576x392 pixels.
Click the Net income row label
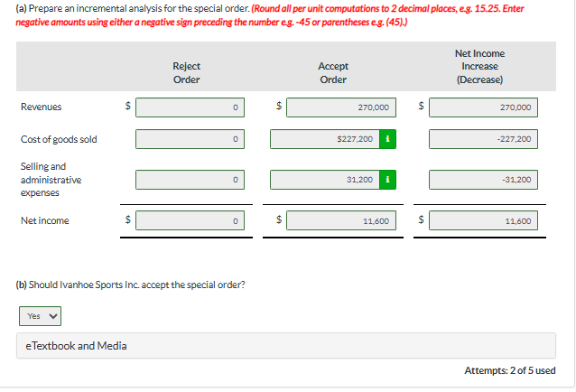(x=45, y=220)
